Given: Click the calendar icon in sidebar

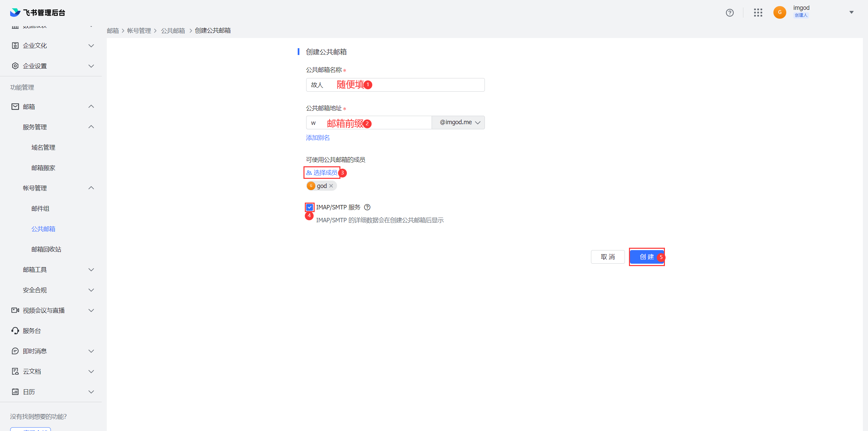Looking at the screenshot, I should coord(15,392).
